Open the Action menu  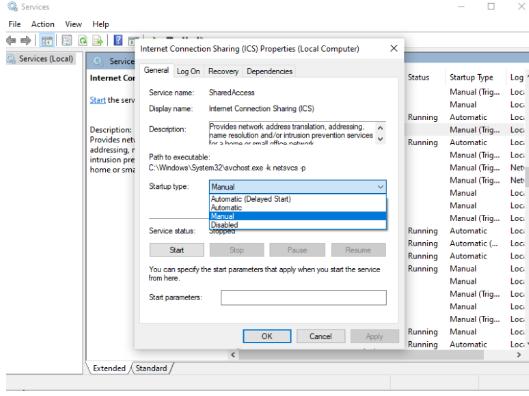point(43,24)
